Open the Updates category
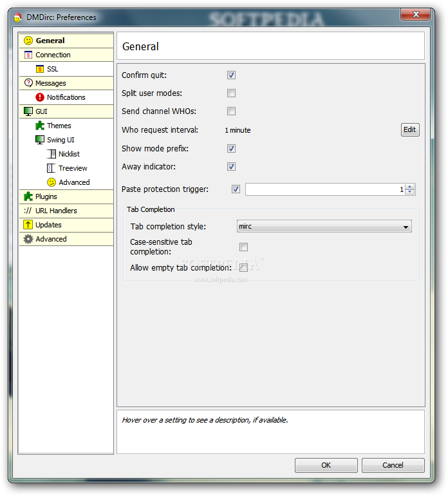 66,225
